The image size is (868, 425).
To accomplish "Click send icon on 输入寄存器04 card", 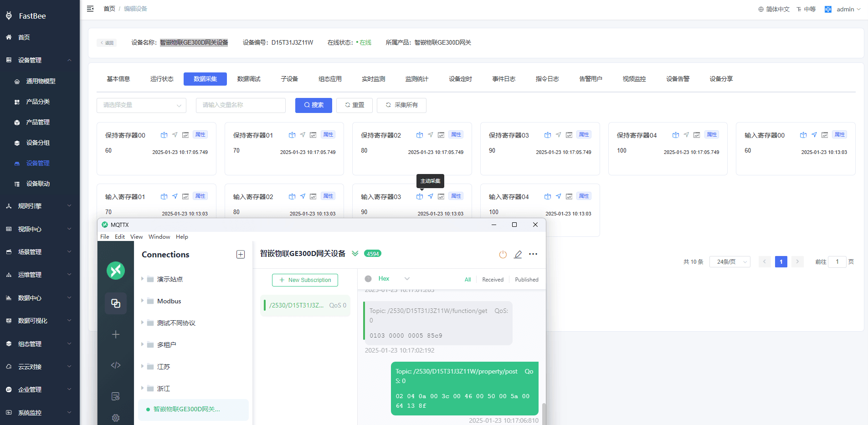I will tap(558, 196).
